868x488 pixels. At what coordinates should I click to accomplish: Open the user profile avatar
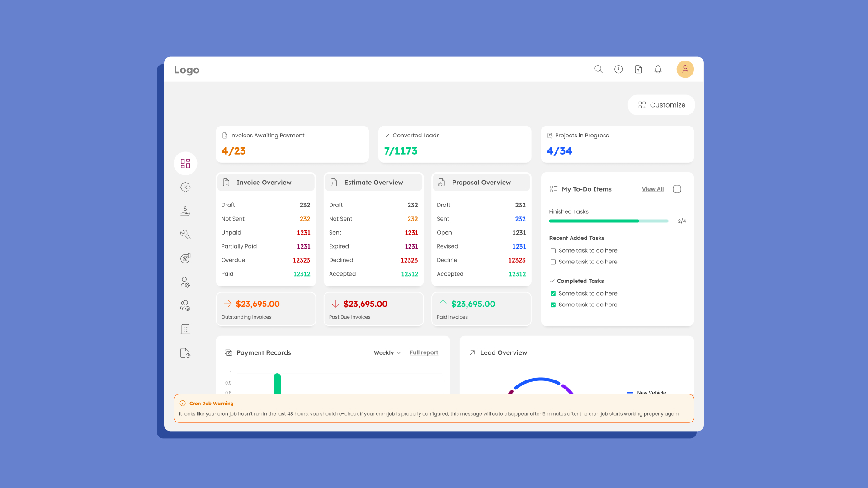[685, 69]
